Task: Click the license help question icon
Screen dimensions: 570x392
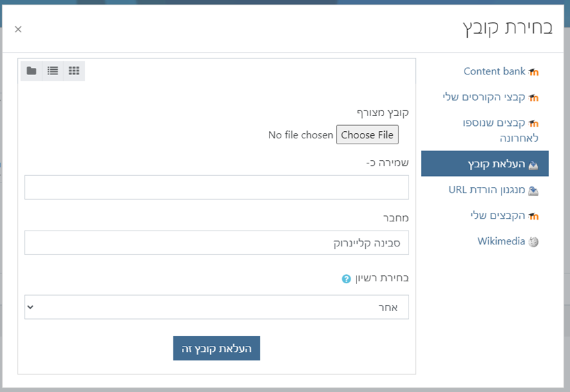Action: tap(346, 279)
